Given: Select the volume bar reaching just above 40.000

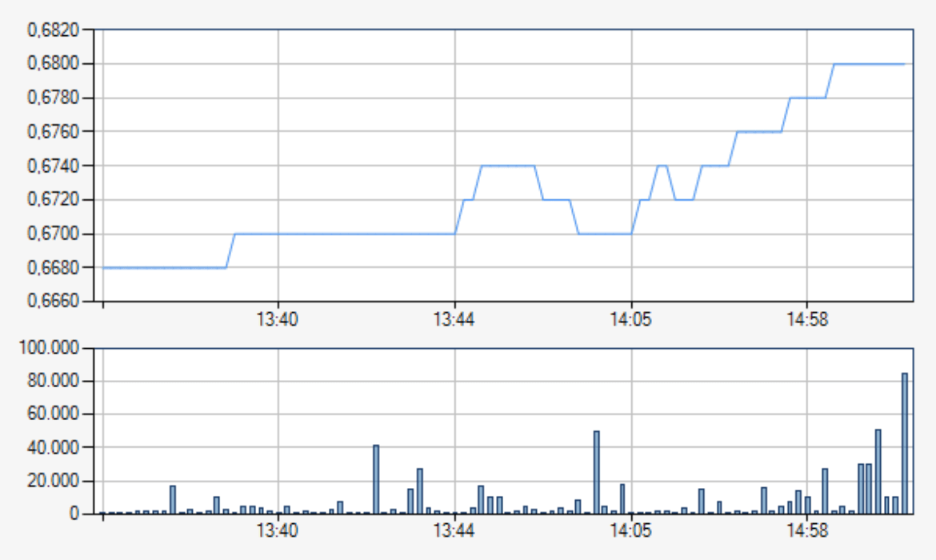Looking at the screenshot, I should [376, 479].
